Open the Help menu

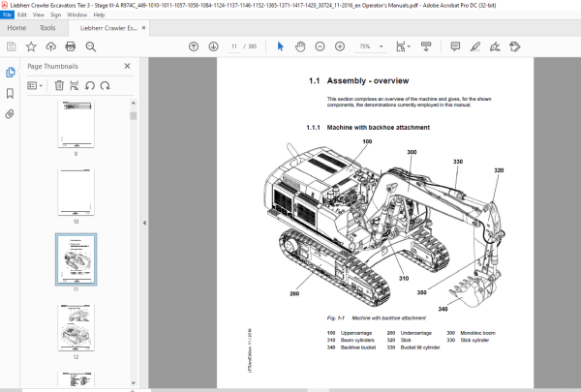click(99, 15)
